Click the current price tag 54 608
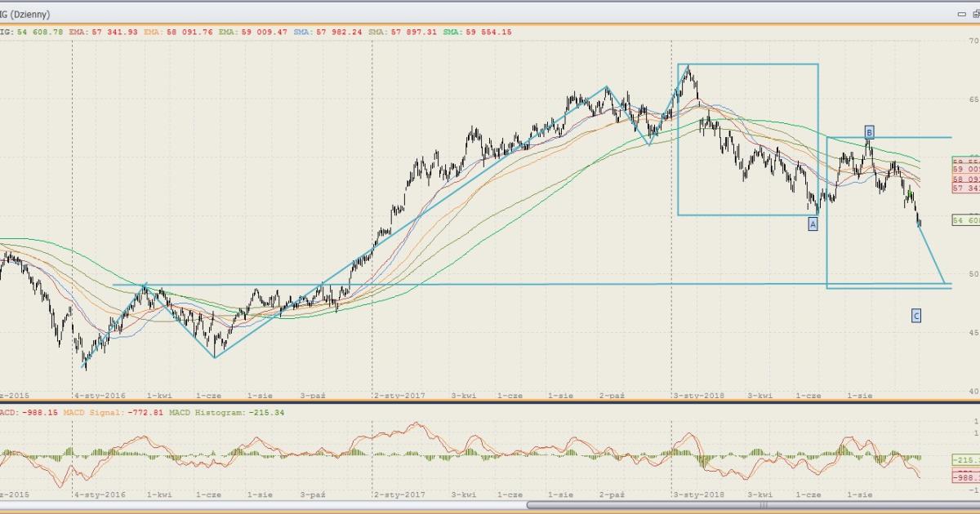 coord(965,220)
